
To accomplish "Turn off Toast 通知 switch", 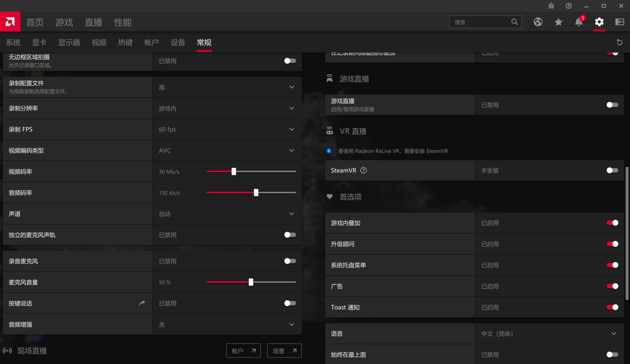I will click(x=612, y=307).
